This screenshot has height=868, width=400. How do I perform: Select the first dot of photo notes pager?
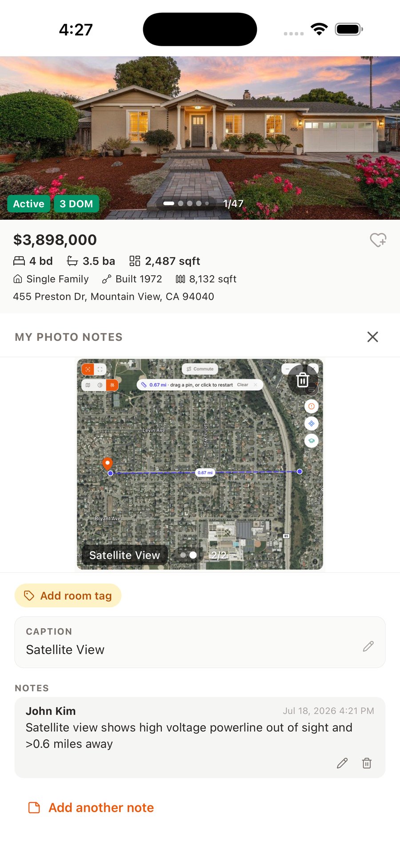[x=183, y=555]
